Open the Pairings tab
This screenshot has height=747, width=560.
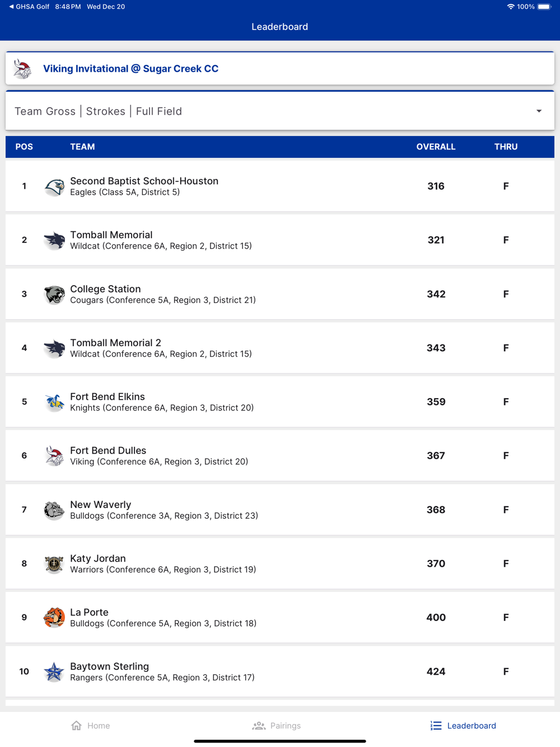pyautogui.click(x=277, y=726)
